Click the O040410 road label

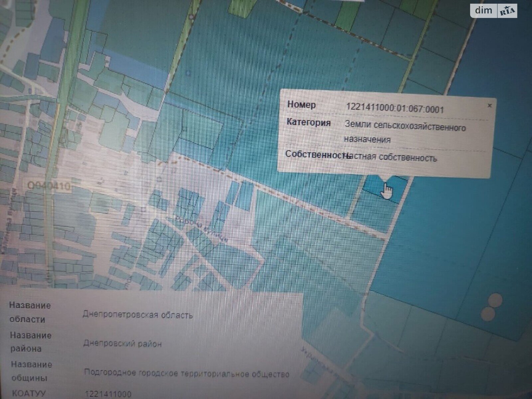49,186
